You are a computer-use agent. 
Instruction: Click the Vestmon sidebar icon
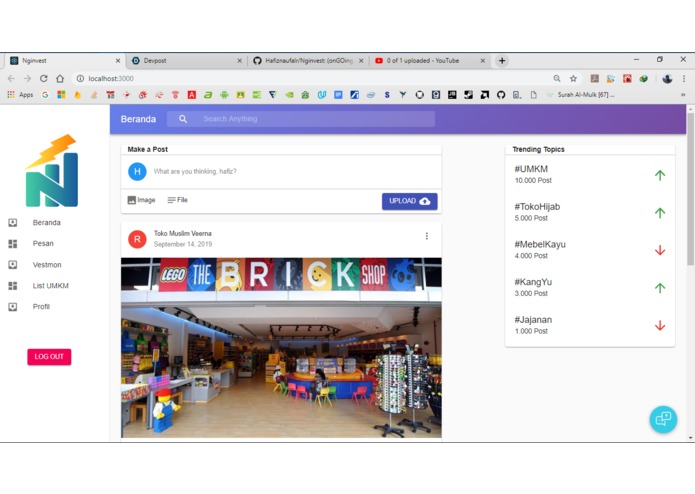click(13, 265)
